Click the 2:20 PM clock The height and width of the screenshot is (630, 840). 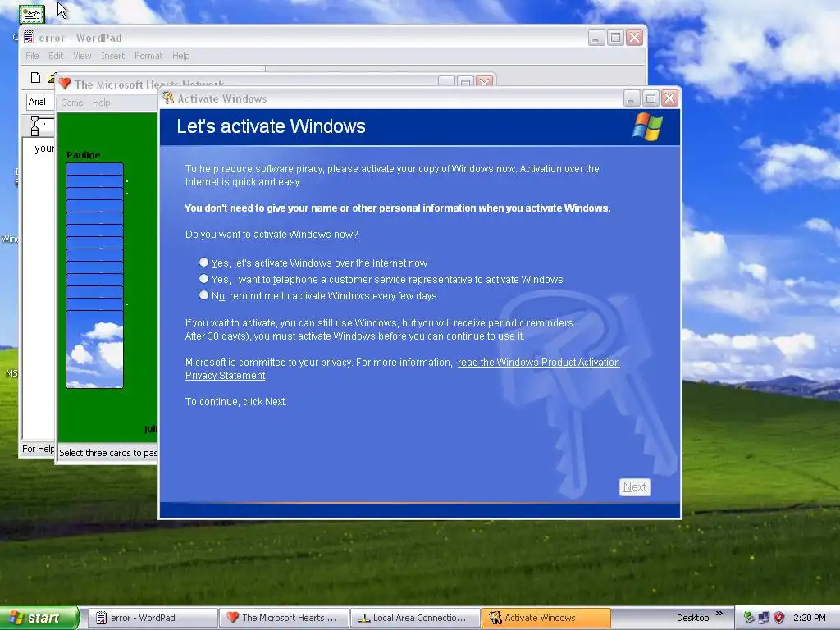pyautogui.click(x=809, y=618)
